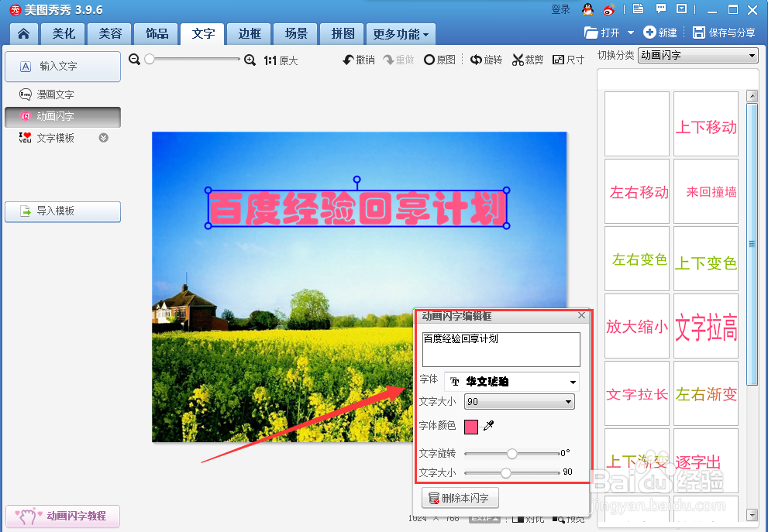Screen dimensions: 768x532
Task: Click the 重做 redo button
Action: (398, 60)
